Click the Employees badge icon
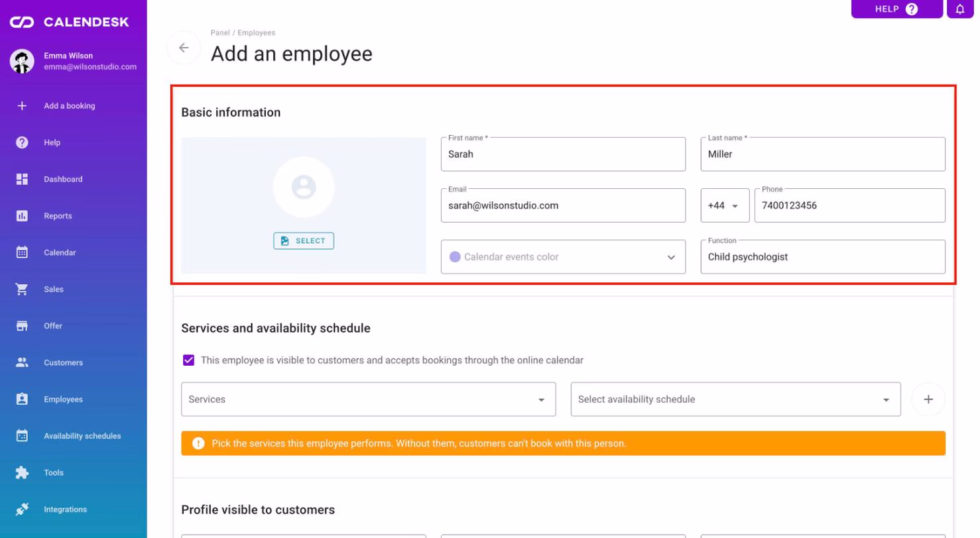The width and height of the screenshot is (980, 538). tap(22, 400)
